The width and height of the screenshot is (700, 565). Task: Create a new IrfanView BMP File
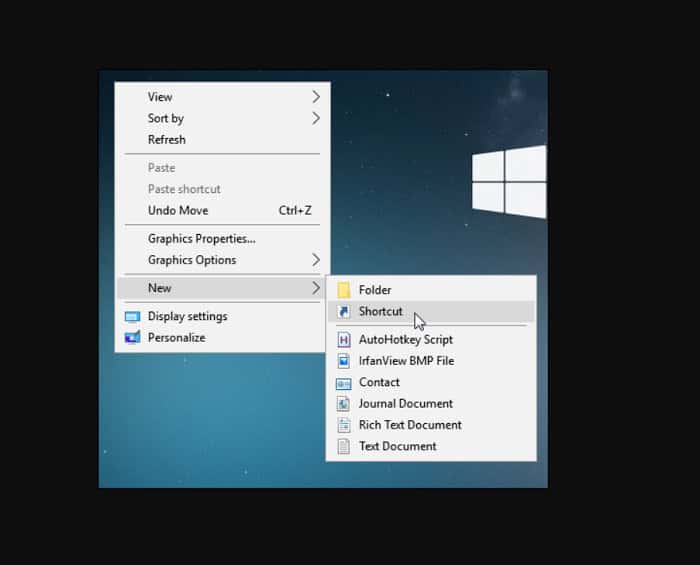pyautogui.click(x=431, y=361)
